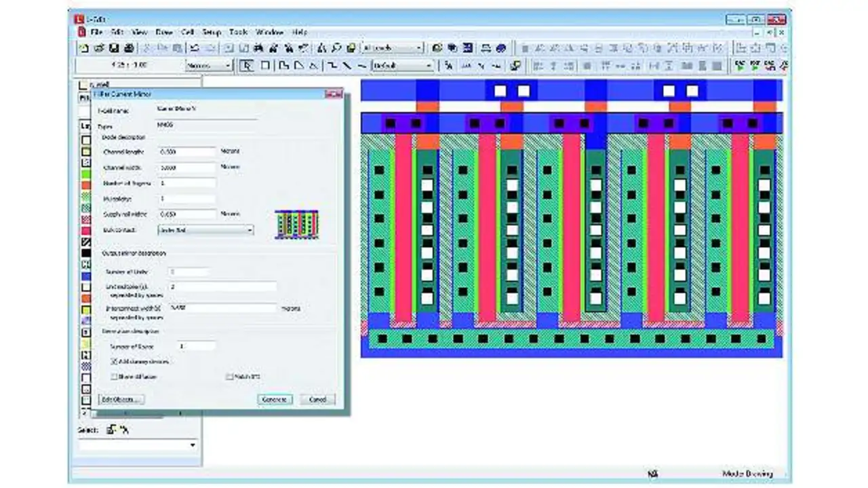Click the Generate button
This screenshot has width=868, height=488.
[275, 400]
